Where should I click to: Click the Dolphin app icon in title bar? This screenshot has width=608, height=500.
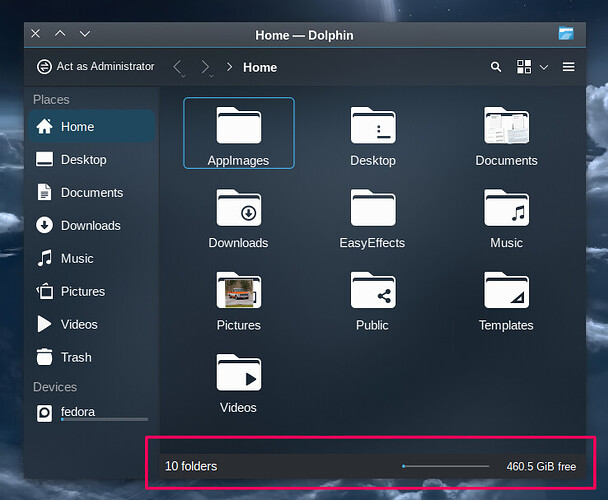click(566, 34)
